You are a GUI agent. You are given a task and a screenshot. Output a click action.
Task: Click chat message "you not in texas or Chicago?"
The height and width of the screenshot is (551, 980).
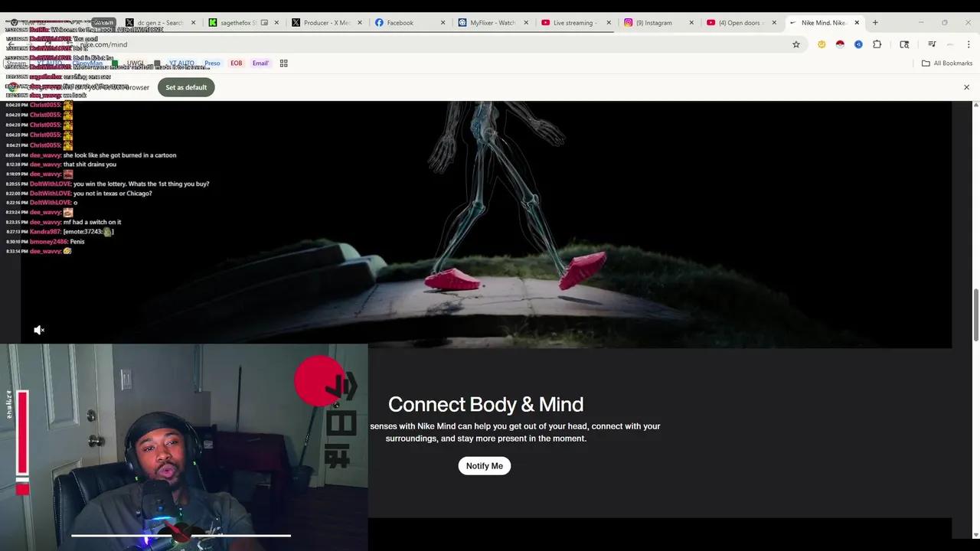tap(113, 194)
